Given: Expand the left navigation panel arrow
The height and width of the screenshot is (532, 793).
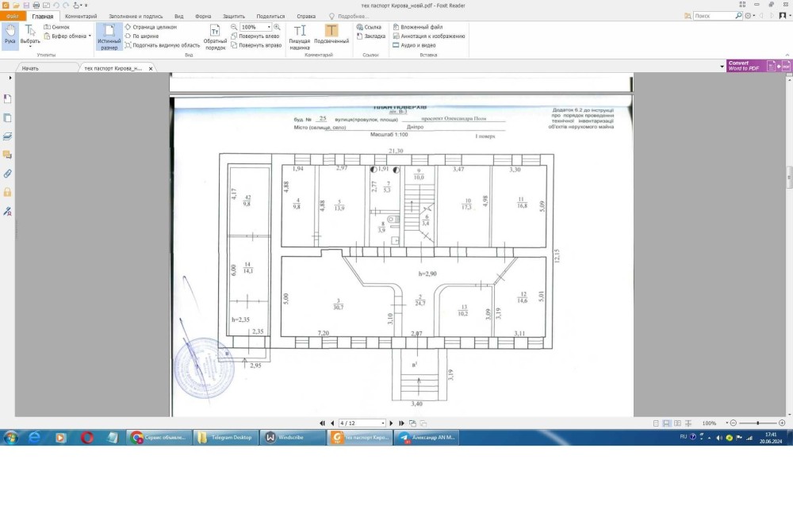Looking at the screenshot, I should [x=10, y=78].
